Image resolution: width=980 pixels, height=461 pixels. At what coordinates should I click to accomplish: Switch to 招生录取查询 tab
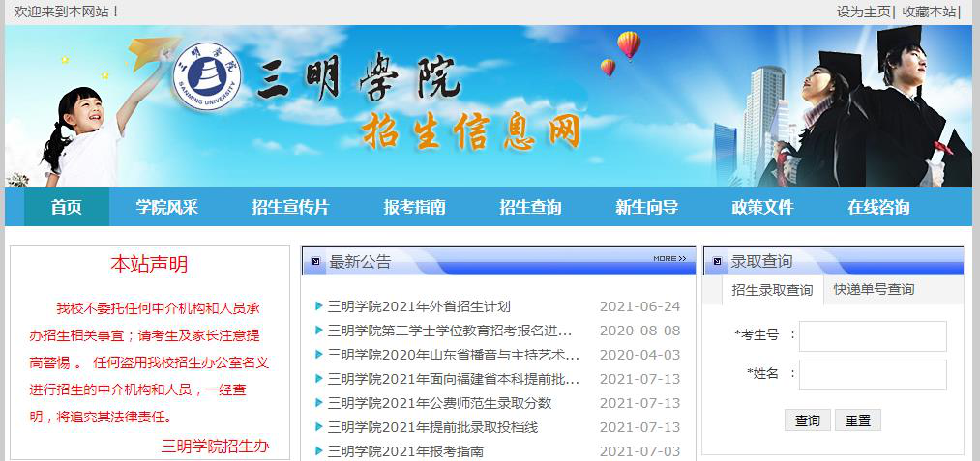[x=773, y=290]
